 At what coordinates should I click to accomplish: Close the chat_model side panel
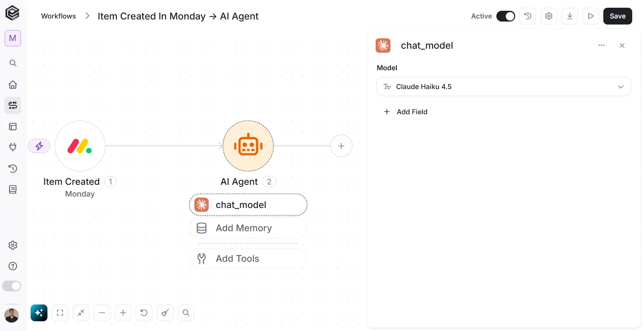tap(622, 45)
